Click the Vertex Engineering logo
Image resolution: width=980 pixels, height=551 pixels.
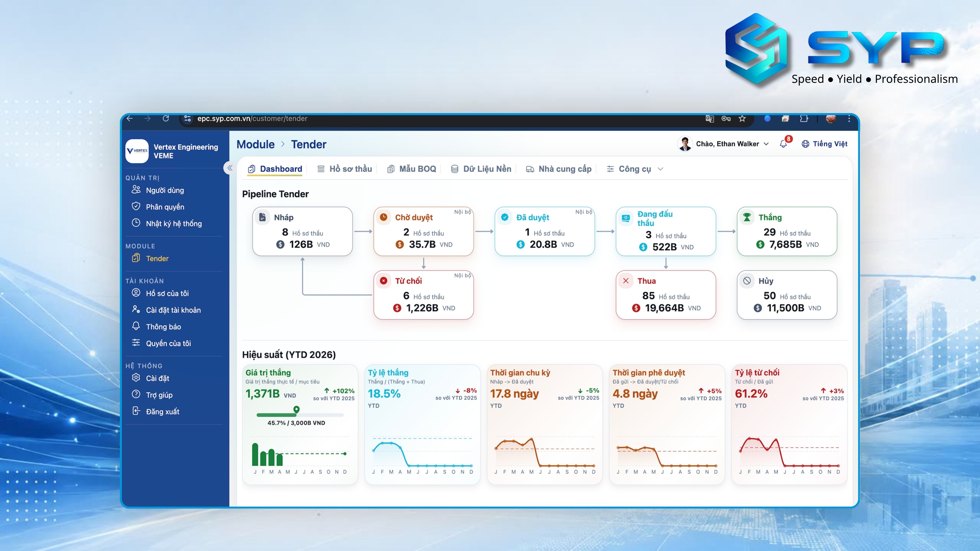(137, 151)
